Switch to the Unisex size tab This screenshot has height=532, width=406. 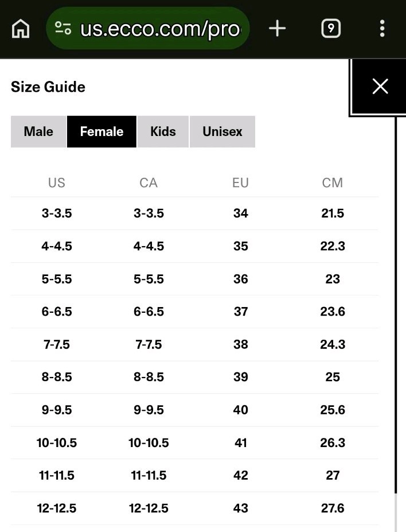pos(222,131)
